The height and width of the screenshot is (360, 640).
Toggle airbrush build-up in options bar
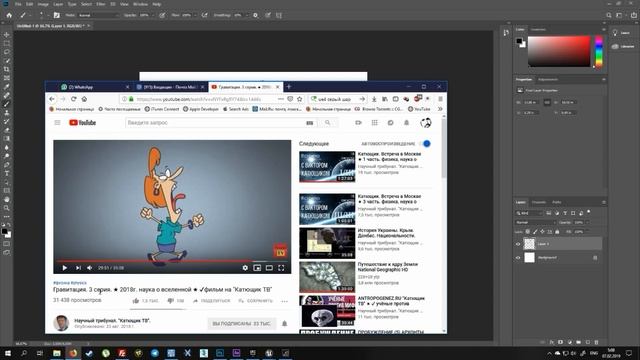[205, 15]
